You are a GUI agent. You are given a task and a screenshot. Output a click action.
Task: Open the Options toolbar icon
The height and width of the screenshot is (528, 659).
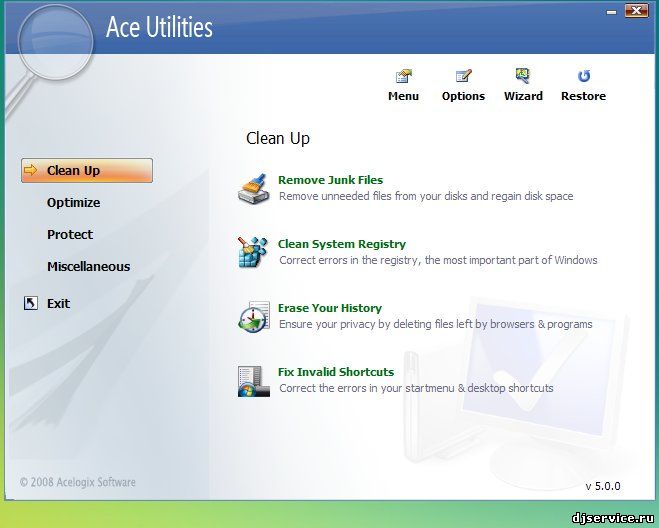(463, 77)
